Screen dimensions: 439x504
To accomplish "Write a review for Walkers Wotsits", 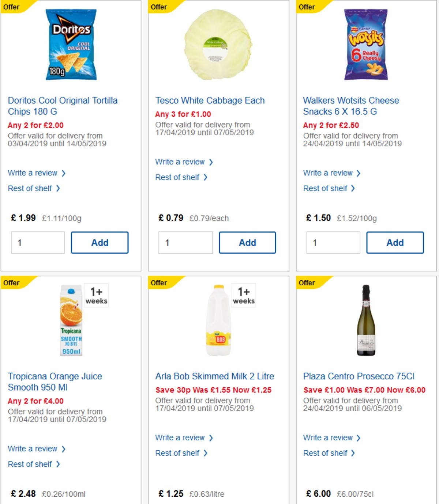I will [328, 173].
